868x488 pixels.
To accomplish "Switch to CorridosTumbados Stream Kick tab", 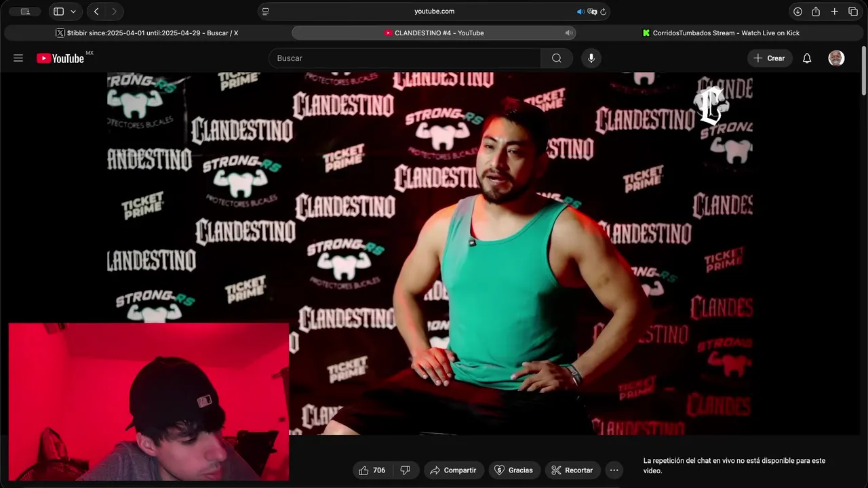I will point(721,33).
